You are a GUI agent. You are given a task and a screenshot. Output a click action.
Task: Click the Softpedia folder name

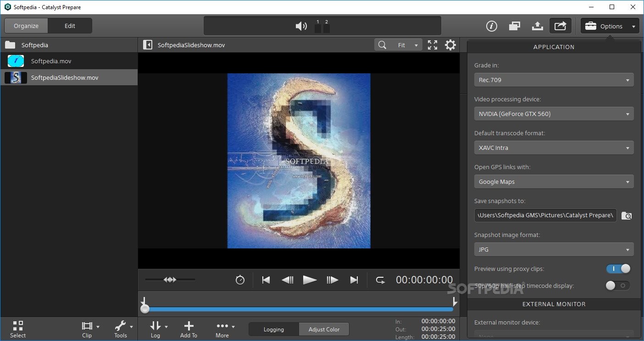35,45
